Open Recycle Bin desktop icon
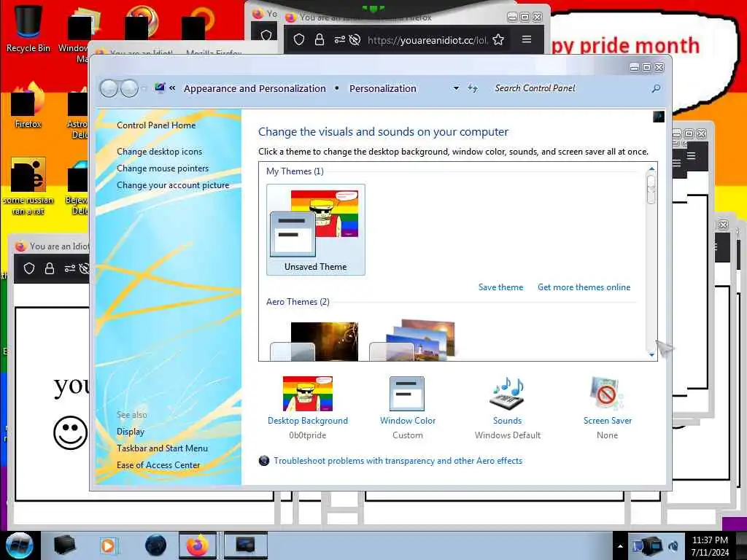Screen dimensions: 747x560 (28, 28)
